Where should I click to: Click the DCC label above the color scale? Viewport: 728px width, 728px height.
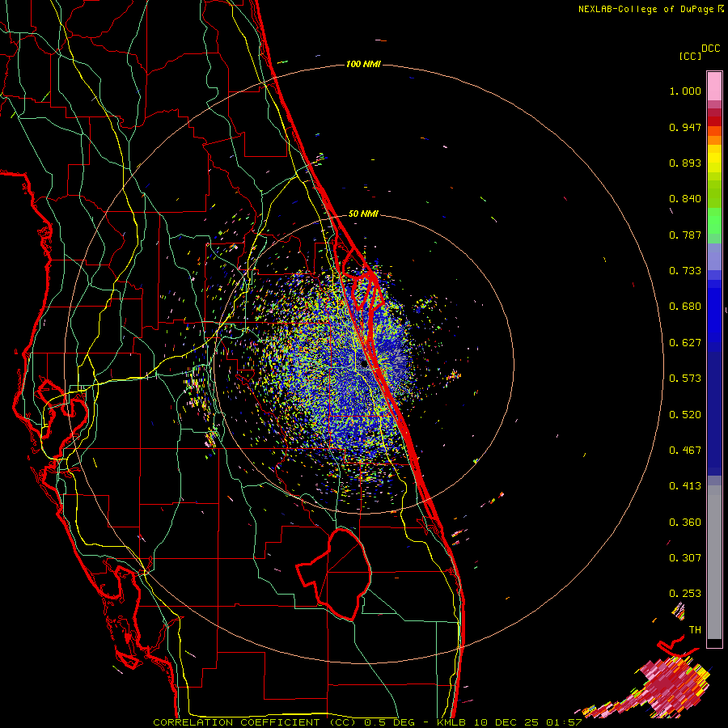(710, 49)
